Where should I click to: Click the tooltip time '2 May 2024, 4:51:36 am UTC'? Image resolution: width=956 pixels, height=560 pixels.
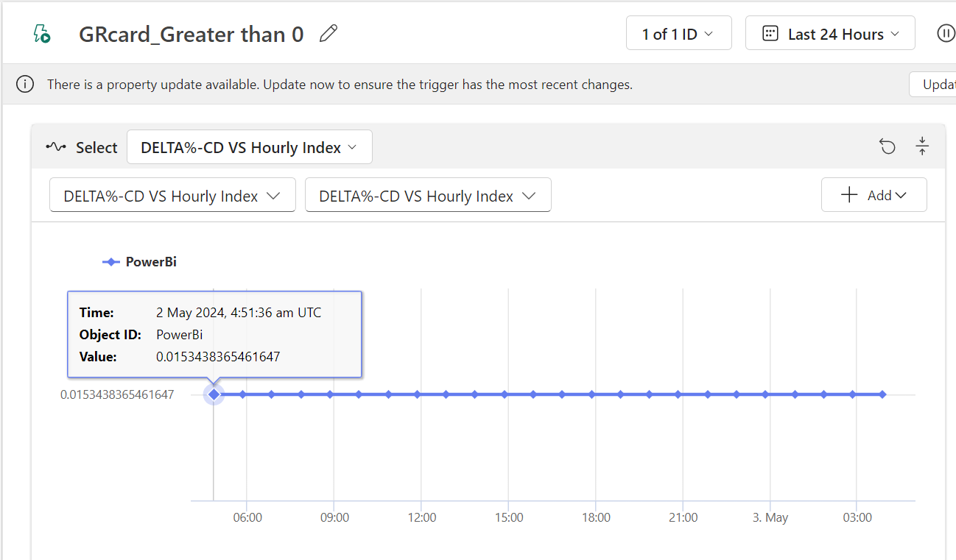[x=239, y=312]
